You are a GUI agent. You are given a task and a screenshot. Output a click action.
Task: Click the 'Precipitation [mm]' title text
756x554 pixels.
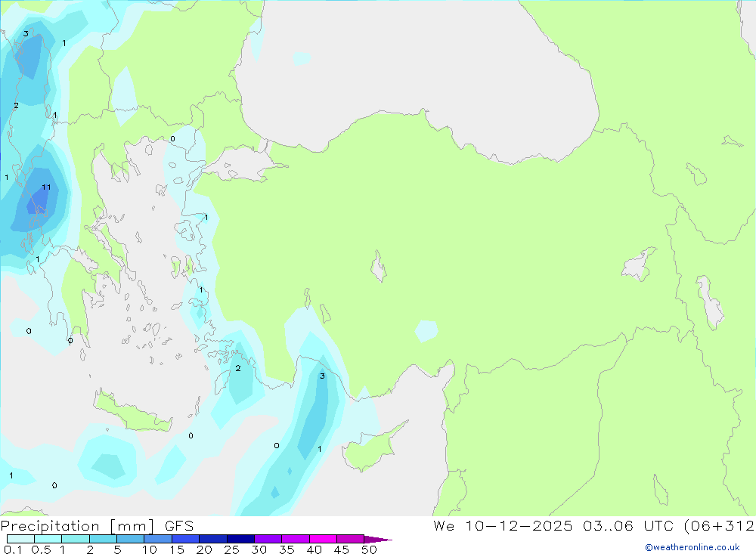pos(77,526)
